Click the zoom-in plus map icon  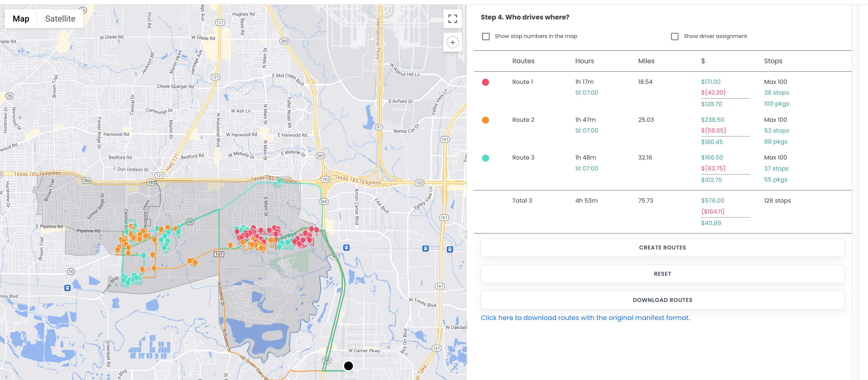click(453, 42)
